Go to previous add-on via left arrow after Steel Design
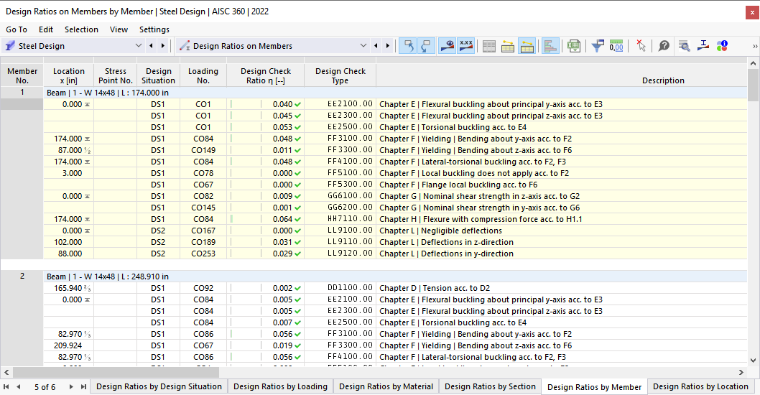Screen dimensions: 760x395 [x=151, y=46]
